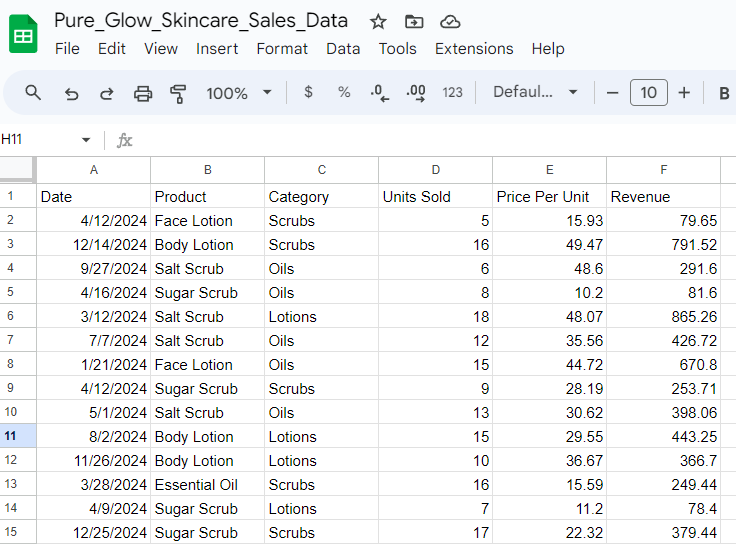736x544 pixels.
Task: Select column E header
Action: [550, 170]
